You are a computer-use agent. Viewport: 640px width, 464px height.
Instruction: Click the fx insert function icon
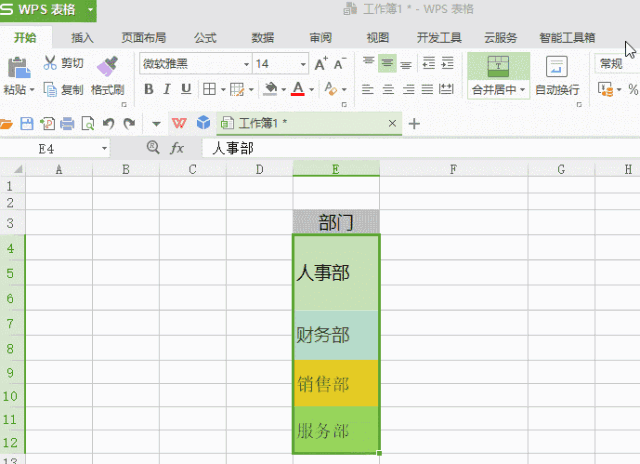(177, 148)
